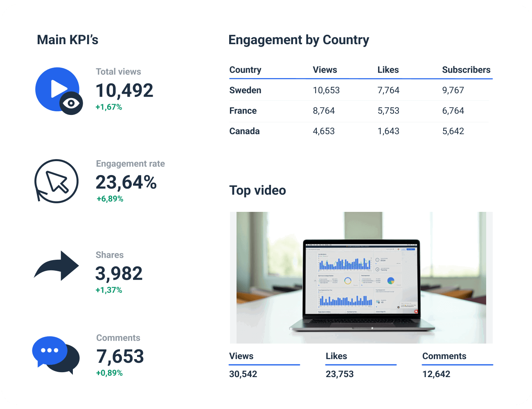Click the +1,67% growth indicator
The width and height of the screenshot is (532, 409).
[108, 107]
